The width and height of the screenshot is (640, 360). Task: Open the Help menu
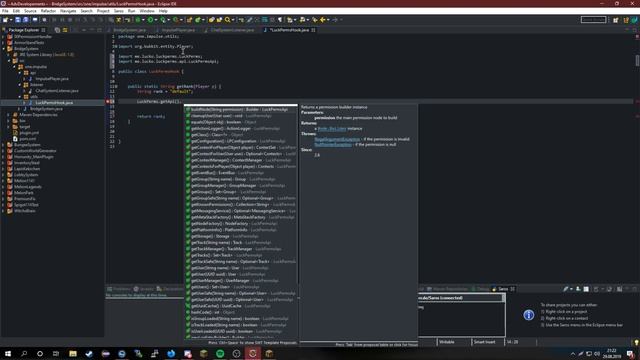click(x=163, y=11)
